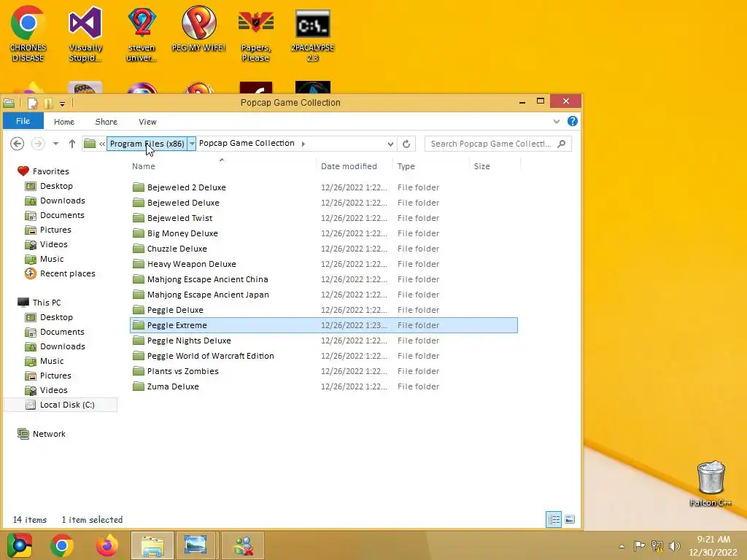Open Recent places in the navigation pane

click(60, 273)
